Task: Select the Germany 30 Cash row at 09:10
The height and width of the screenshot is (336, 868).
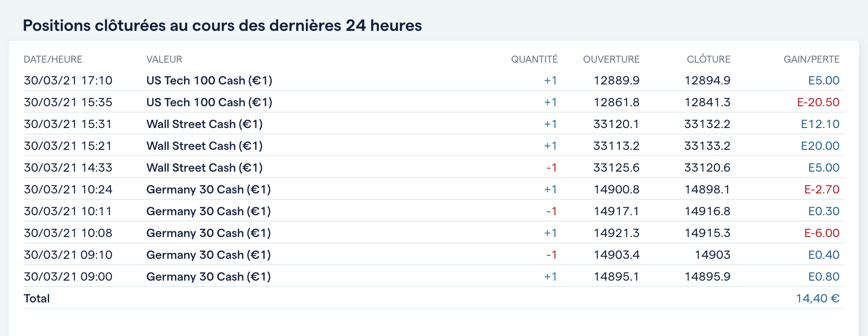Action: 208,255
